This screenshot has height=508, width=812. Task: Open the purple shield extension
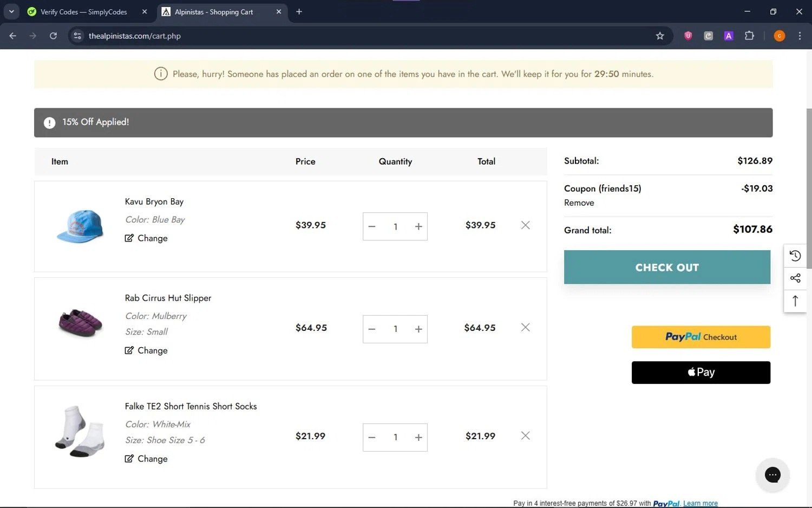pyautogui.click(x=688, y=36)
